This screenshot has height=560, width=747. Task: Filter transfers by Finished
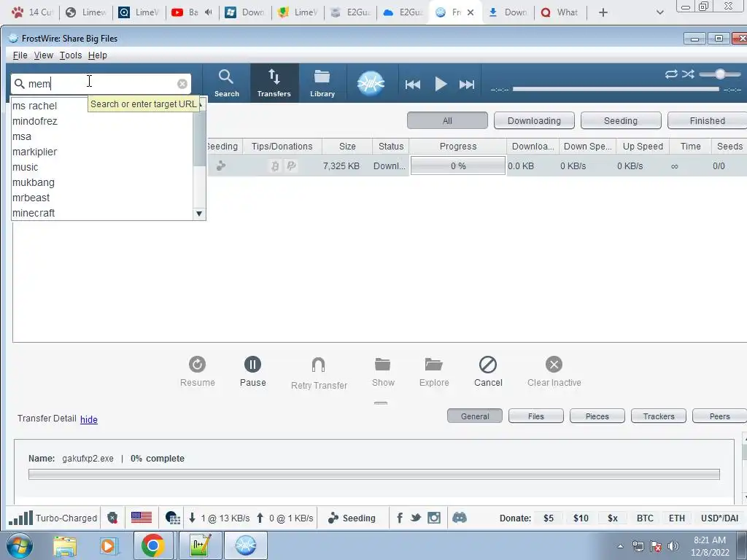coord(708,120)
